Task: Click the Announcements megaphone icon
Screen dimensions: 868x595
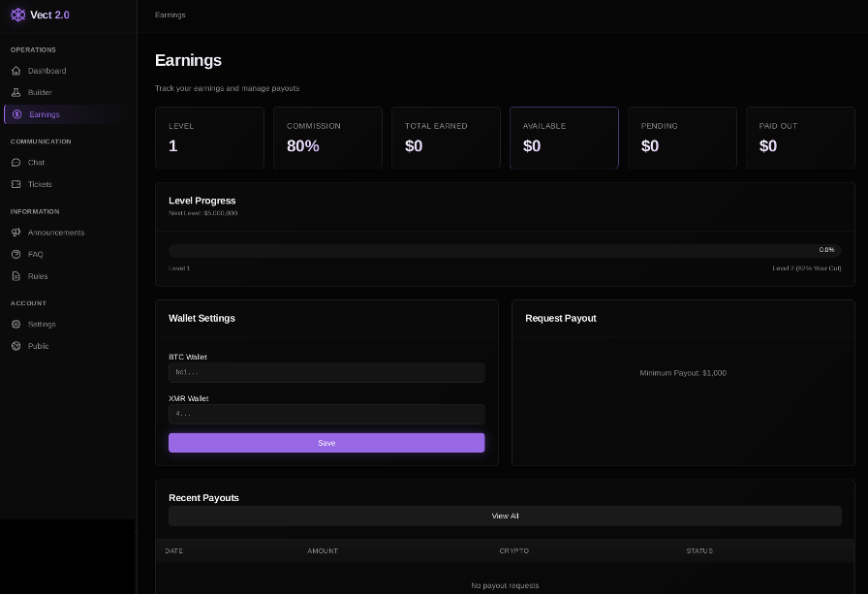Action: point(15,233)
